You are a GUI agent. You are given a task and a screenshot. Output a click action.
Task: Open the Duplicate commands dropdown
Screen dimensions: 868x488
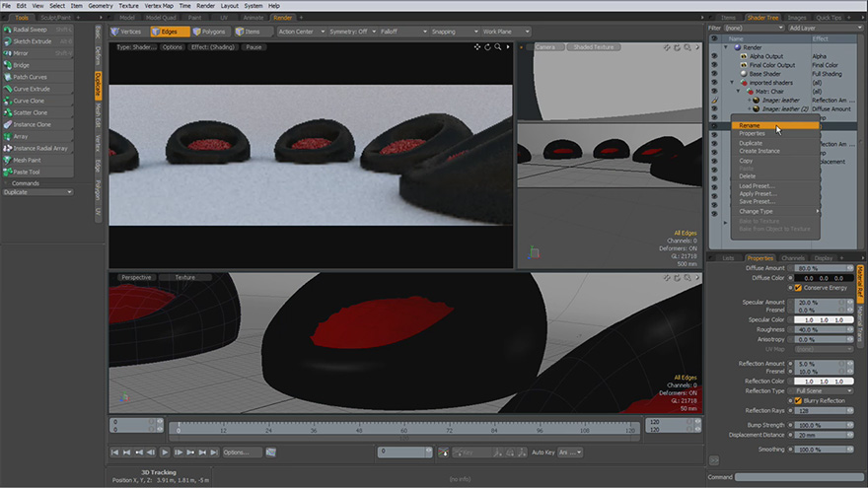click(x=37, y=192)
